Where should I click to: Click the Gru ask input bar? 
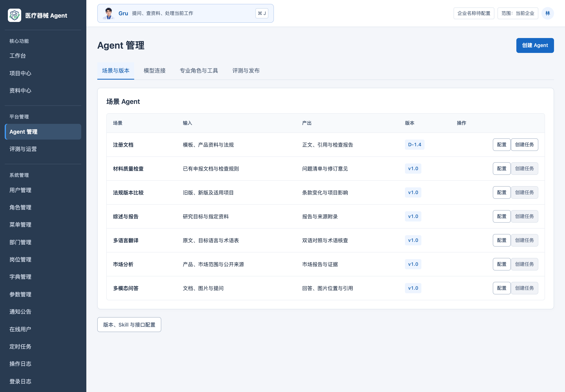[x=185, y=13]
